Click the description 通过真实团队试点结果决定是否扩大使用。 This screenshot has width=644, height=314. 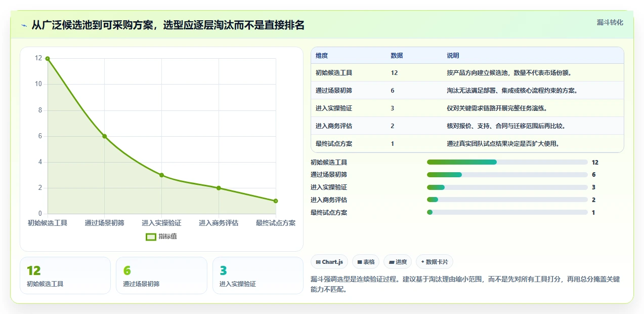click(x=503, y=144)
